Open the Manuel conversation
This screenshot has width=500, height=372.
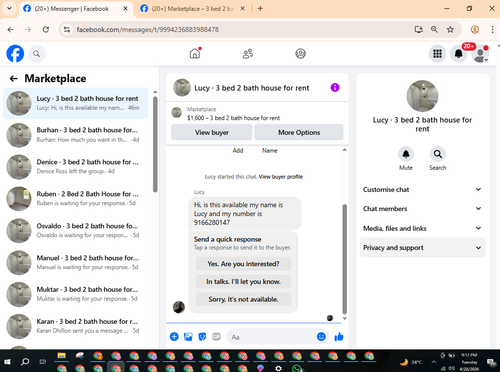pos(76,263)
